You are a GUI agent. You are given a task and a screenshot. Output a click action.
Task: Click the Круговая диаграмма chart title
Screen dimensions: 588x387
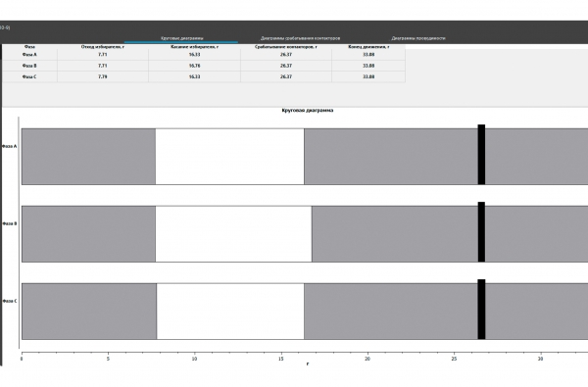point(308,111)
